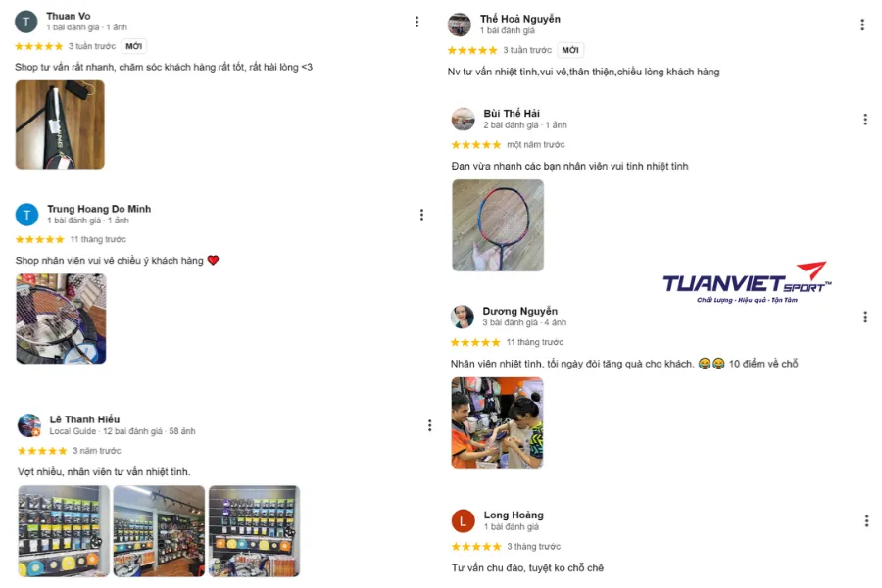Screen dimensions: 882x588
Task: Click the reviewer name Bùi Thế Hải
Action: (512, 113)
